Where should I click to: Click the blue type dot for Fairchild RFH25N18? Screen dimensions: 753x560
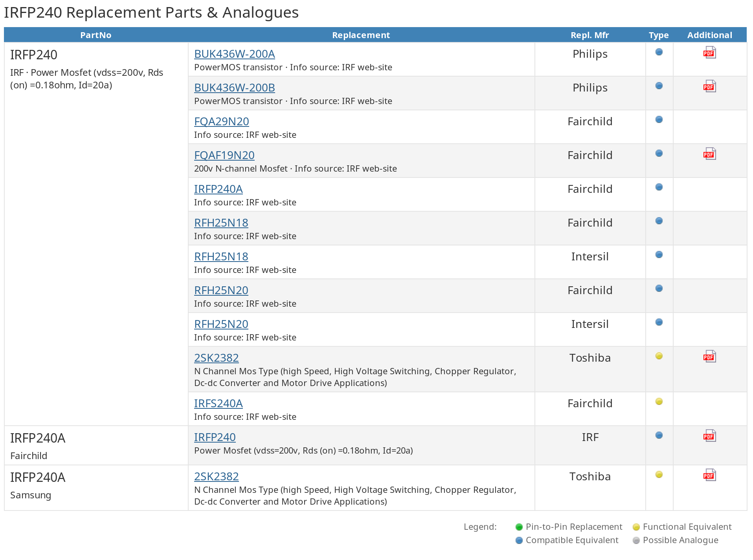point(659,221)
